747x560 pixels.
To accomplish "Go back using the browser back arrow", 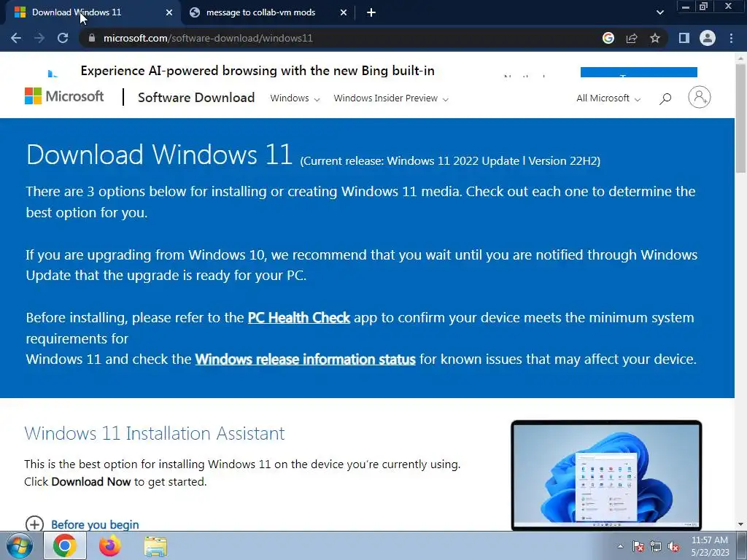I will tap(16, 38).
